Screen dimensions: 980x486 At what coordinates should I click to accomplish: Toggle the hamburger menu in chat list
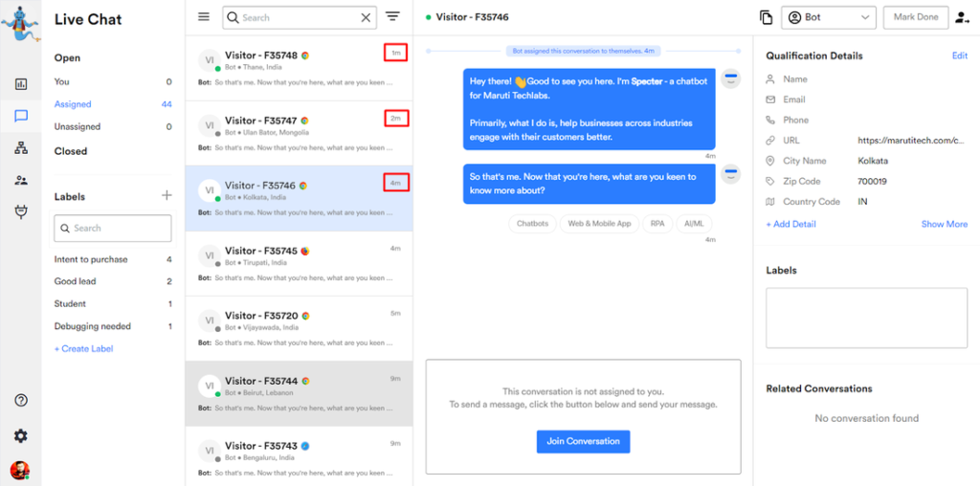tap(203, 17)
